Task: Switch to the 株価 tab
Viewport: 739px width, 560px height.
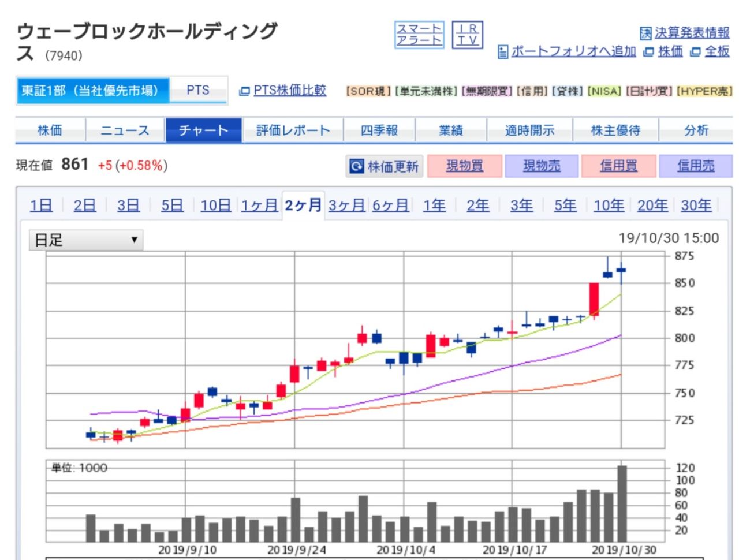Action: coord(50,130)
